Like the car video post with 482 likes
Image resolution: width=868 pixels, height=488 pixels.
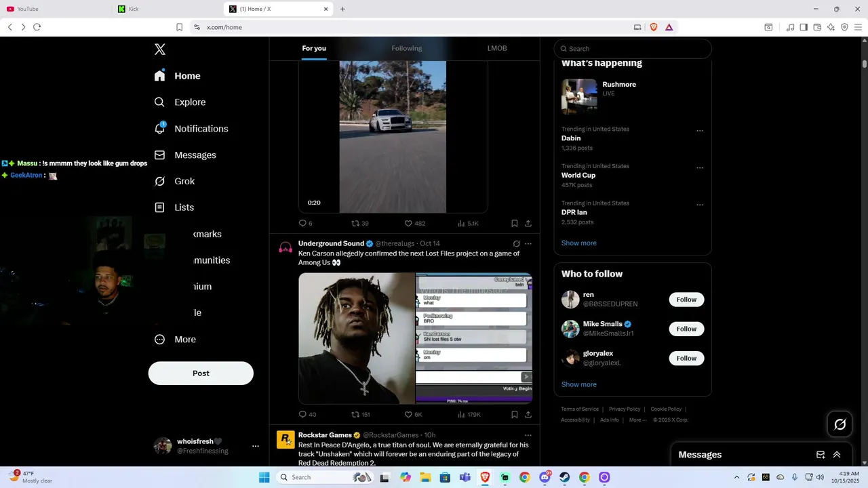pyautogui.click(x=408, y=224)
